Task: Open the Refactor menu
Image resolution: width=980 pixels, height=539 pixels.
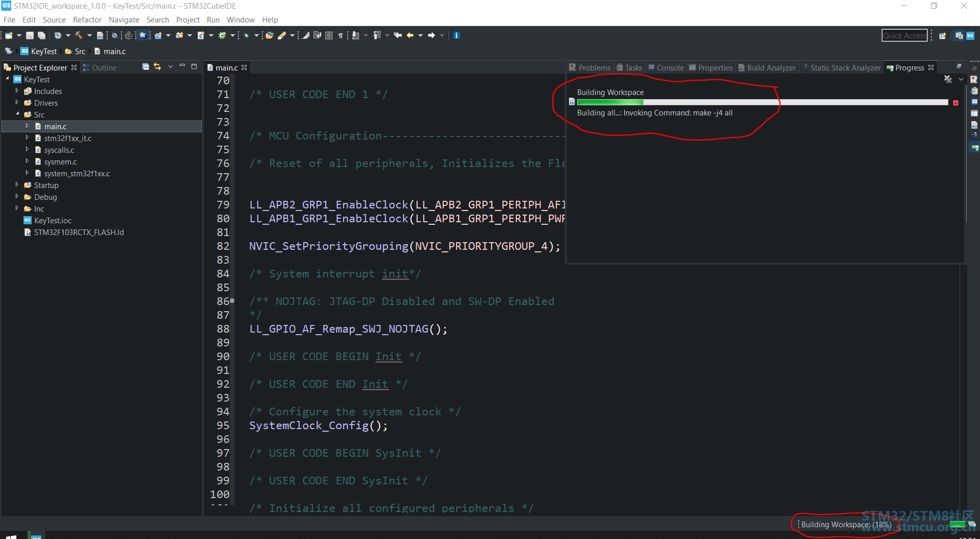Action: point(87,19)
